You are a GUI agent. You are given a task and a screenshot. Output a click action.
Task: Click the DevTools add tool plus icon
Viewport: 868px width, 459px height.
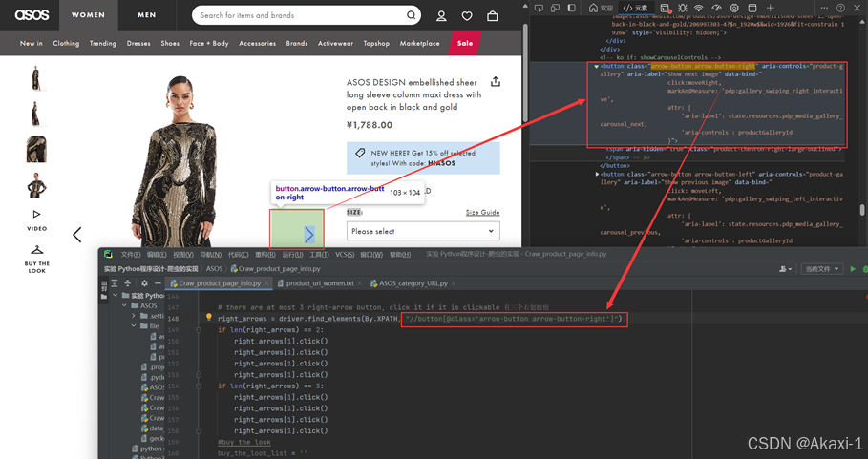pyautogui.click(x=770, y=8)
